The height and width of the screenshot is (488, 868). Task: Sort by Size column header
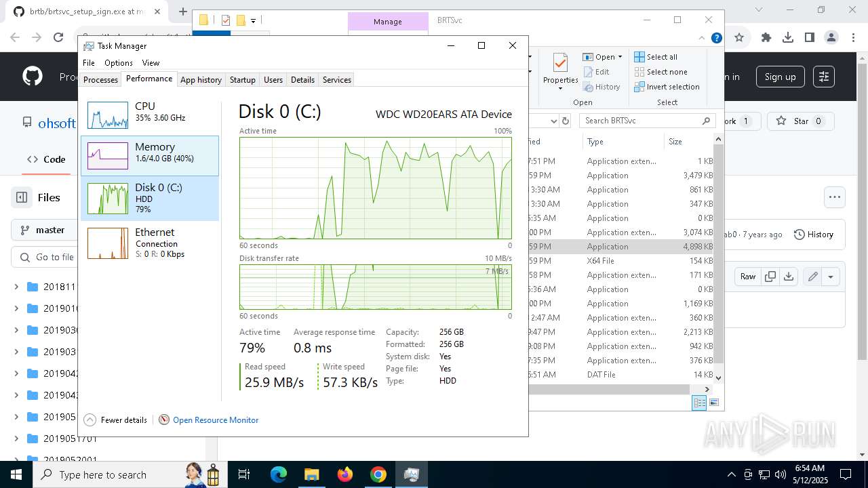688,142
